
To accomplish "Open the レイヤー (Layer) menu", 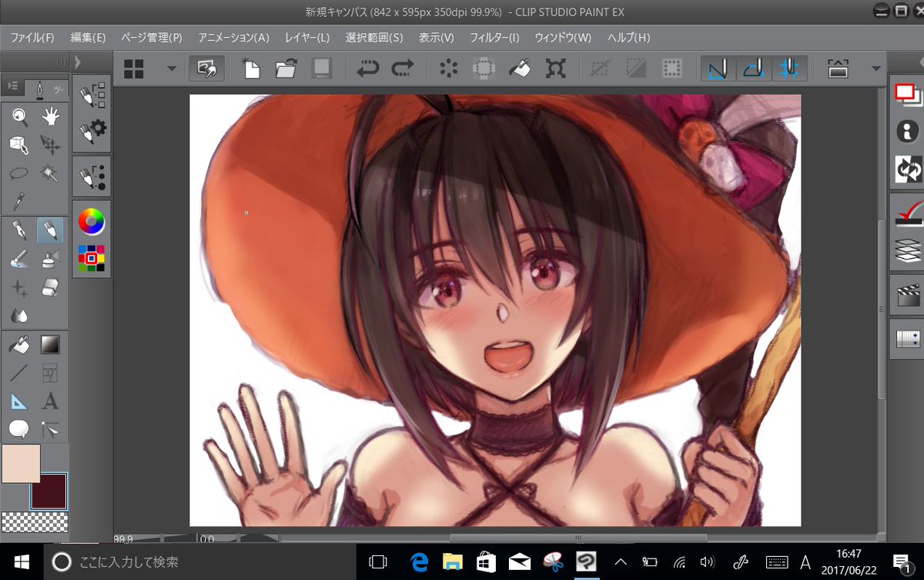I will coord(306,37).
